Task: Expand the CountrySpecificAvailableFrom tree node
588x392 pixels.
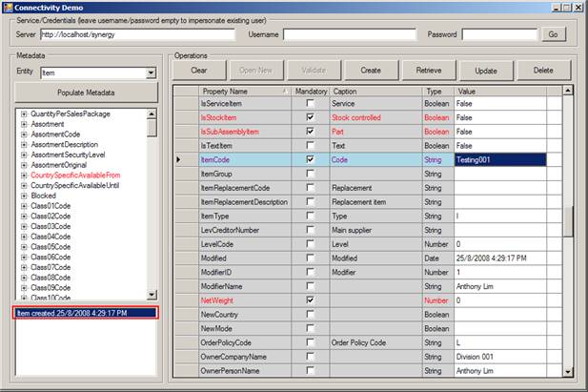Action: tap(24, 175)
